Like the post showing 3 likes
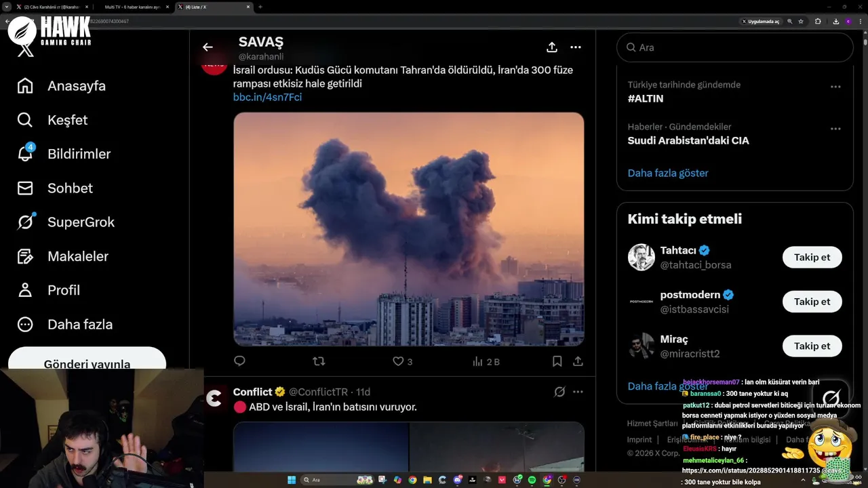The width and height of the screenshot is (868, 488). tap(402, 361)
